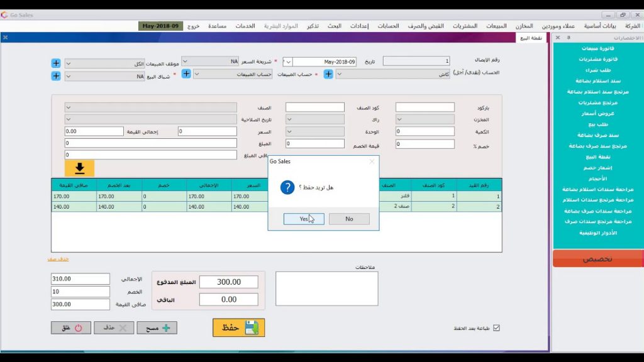Expand المخزن warehouse dropdown
Image resolution: width=644 pixels, height=362 pixels.
pos(399,119)
